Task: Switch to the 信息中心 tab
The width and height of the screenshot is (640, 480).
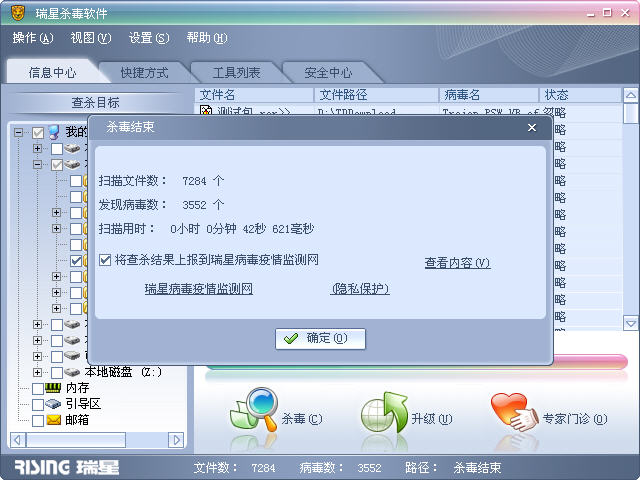Action: [52, 72]
